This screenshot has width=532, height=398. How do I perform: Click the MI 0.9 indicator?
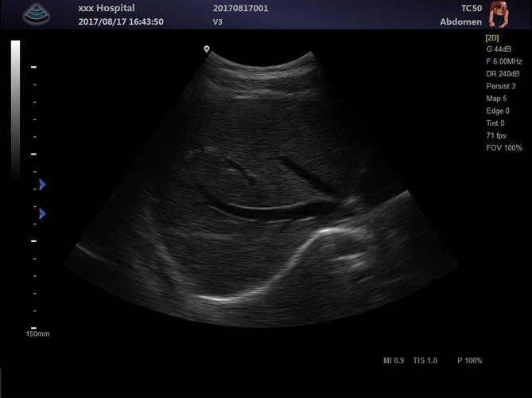tap(394, 361)
